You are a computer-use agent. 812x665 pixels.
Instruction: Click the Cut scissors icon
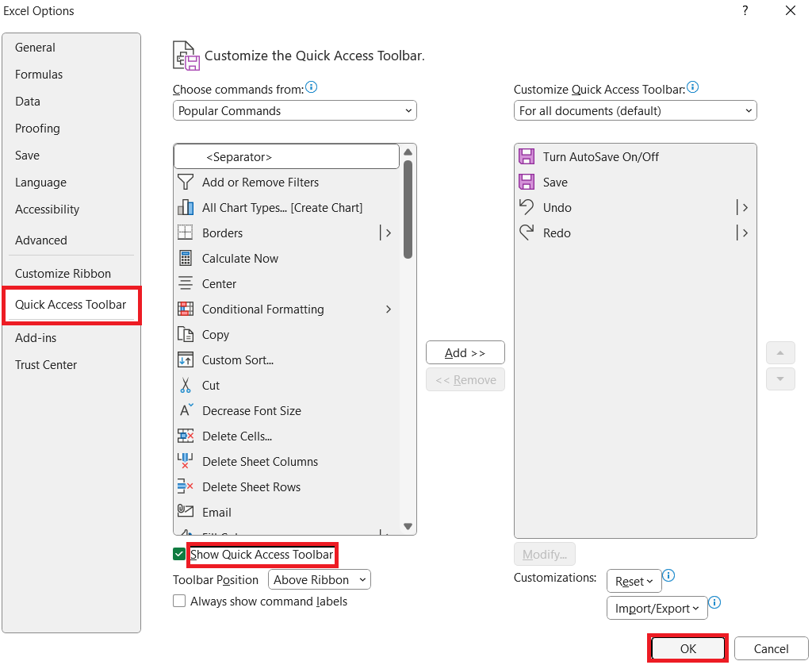click(x=186, y=385)
